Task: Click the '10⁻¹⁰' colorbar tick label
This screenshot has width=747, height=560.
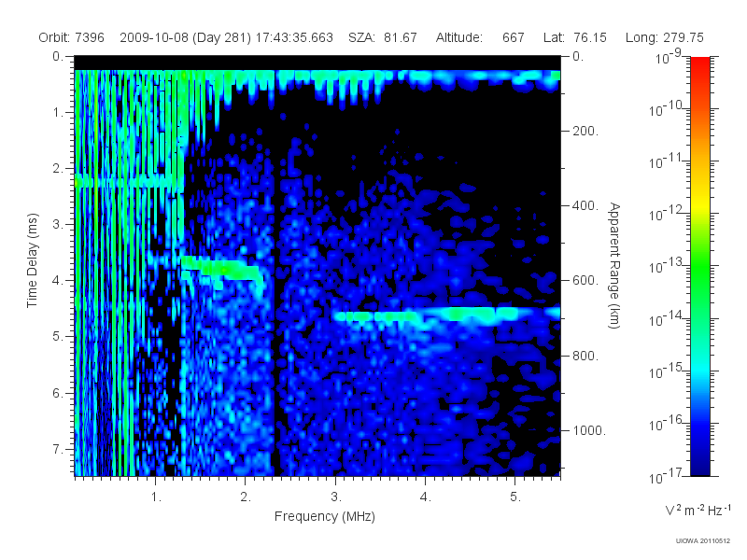Action: point(668,109)
